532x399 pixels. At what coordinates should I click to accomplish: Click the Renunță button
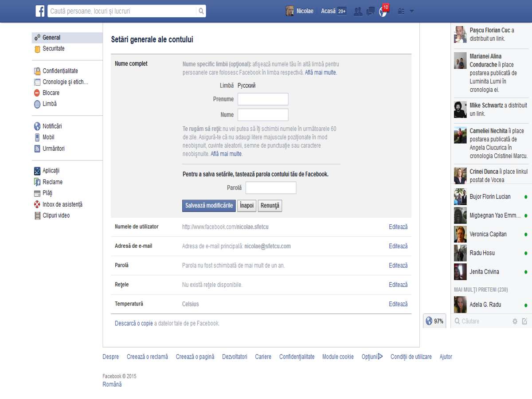coord(270,206)
